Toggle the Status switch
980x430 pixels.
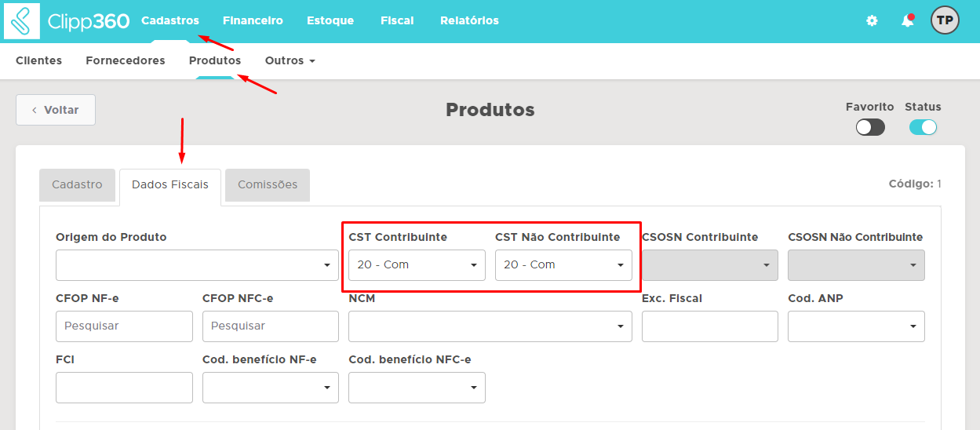pyautogui.click(x=923, y=127)
